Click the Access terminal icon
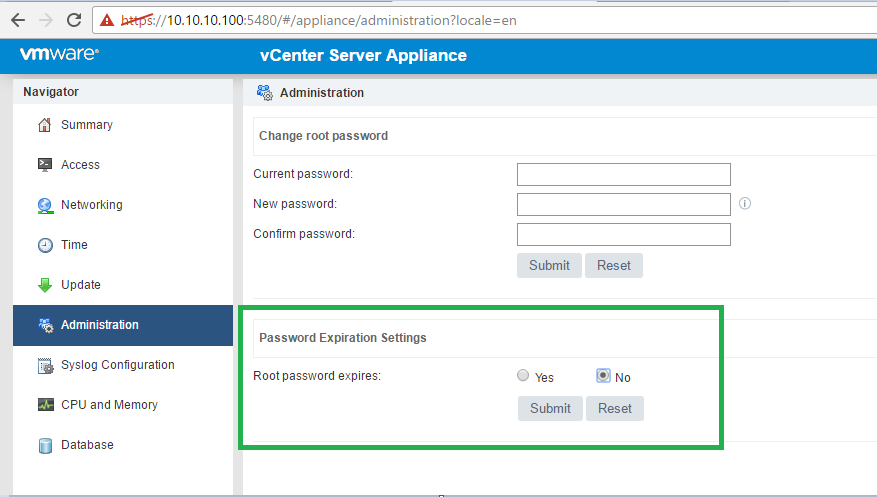Viewport: 877px width, 497px height. pos(45,164)
